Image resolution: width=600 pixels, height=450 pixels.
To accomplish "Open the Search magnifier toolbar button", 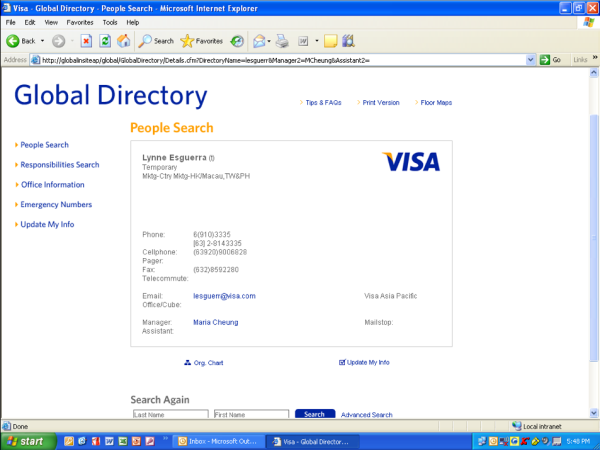I will 156,41.
